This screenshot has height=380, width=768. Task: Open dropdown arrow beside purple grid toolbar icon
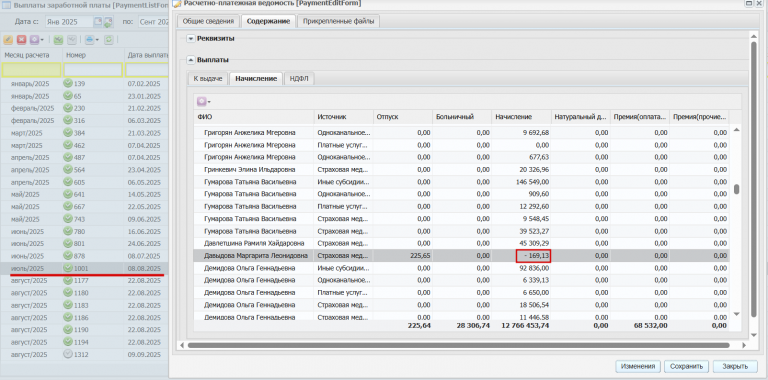tap(210, 102)
